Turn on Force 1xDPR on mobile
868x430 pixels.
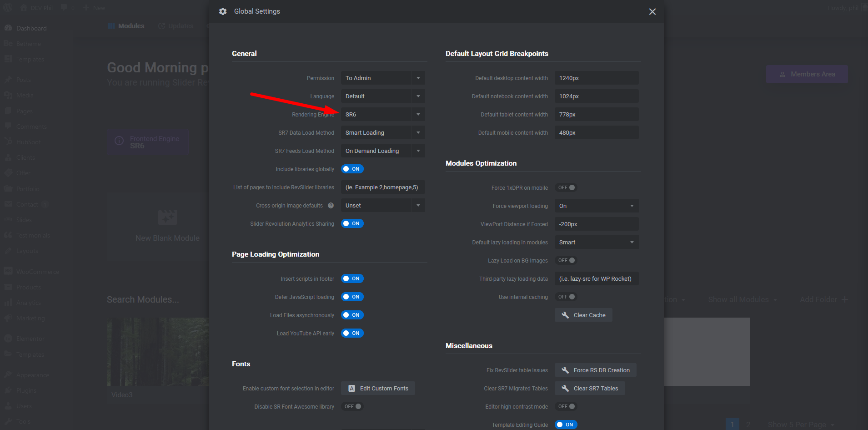pos(567,187)
